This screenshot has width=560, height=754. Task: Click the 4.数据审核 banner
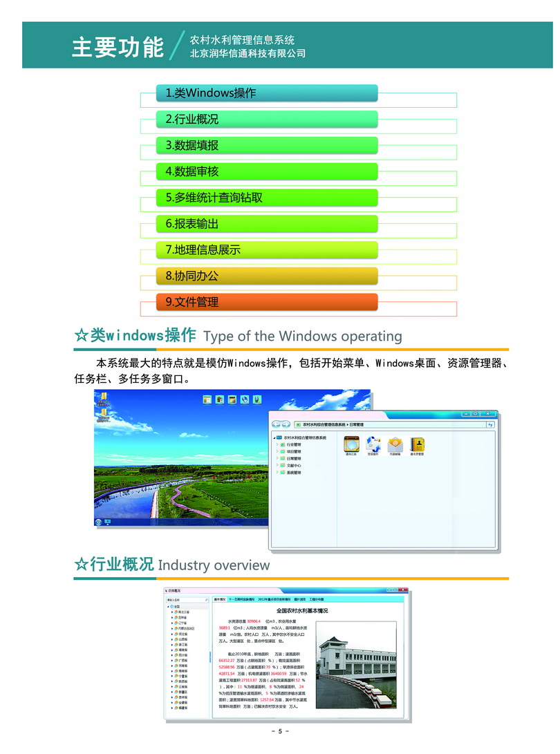(x=267, y=171)
